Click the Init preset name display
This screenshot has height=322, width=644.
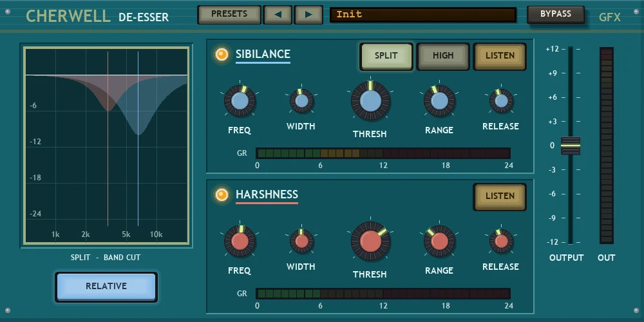click(423, 15)
